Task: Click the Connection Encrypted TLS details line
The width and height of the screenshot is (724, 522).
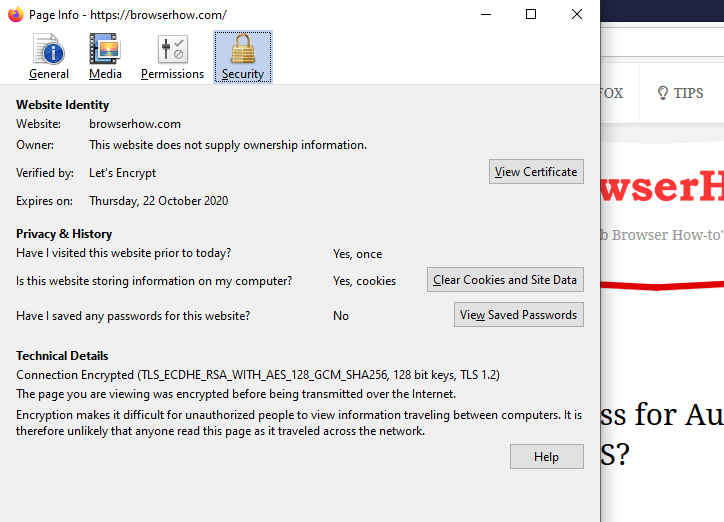Action: pyautogui.click(x=258, y=375)
